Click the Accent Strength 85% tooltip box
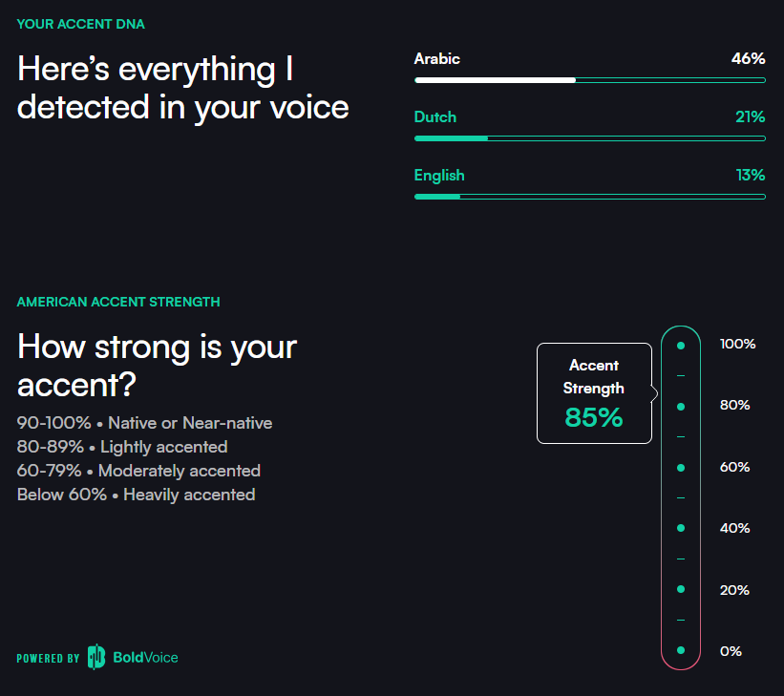The image size is (784, 696). tap(594, 393)
